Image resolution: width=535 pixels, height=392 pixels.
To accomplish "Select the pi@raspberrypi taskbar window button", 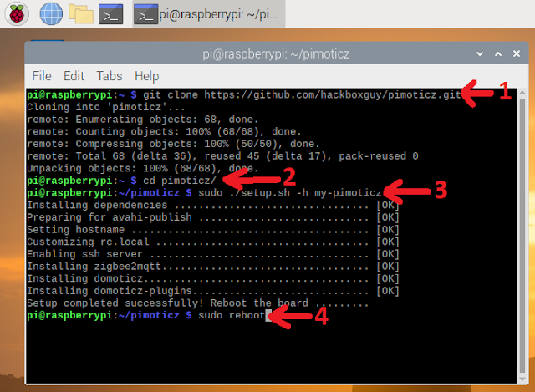I will pos(209,14).
